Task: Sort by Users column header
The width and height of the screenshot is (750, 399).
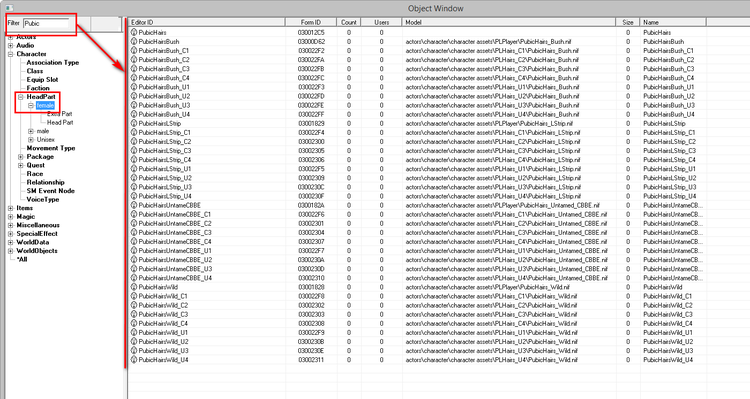Action: [x=381, y=22]
